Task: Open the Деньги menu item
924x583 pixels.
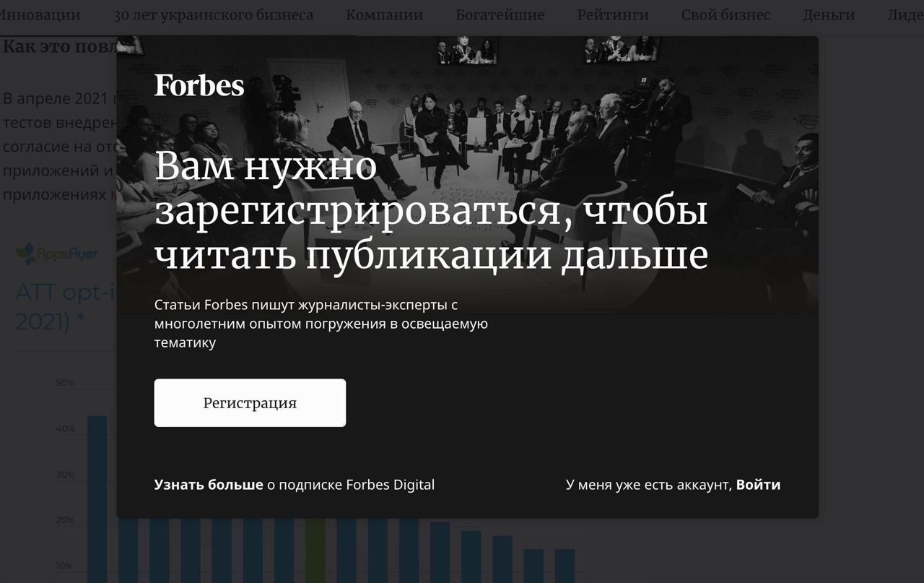Action: tap(829, 14)
